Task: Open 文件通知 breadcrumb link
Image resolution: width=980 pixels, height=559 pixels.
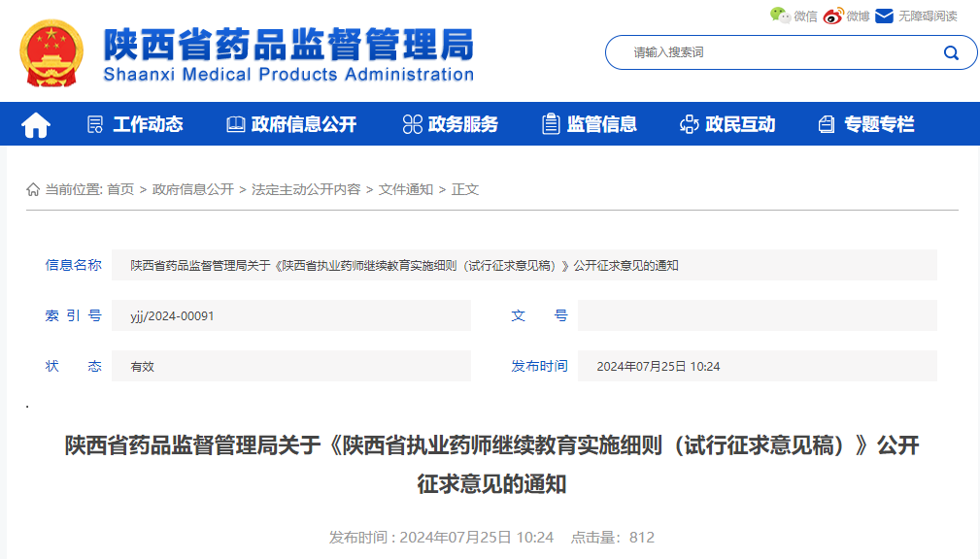Action: 406,189
